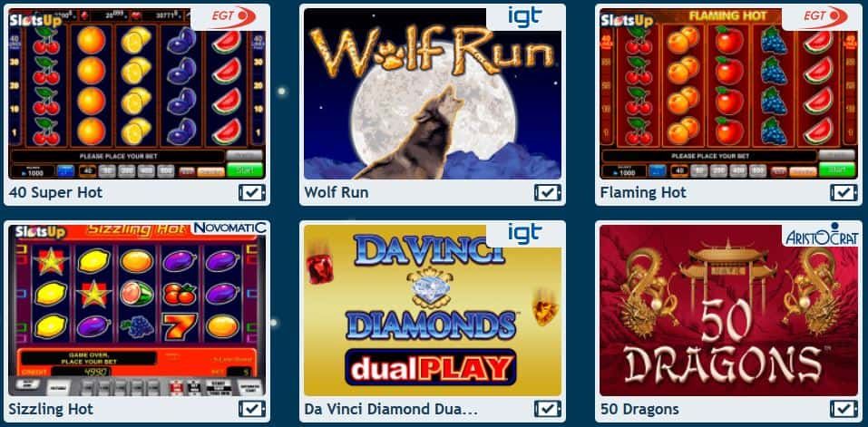Click the SlotsUp logo on 40 Super Hot

36,21
